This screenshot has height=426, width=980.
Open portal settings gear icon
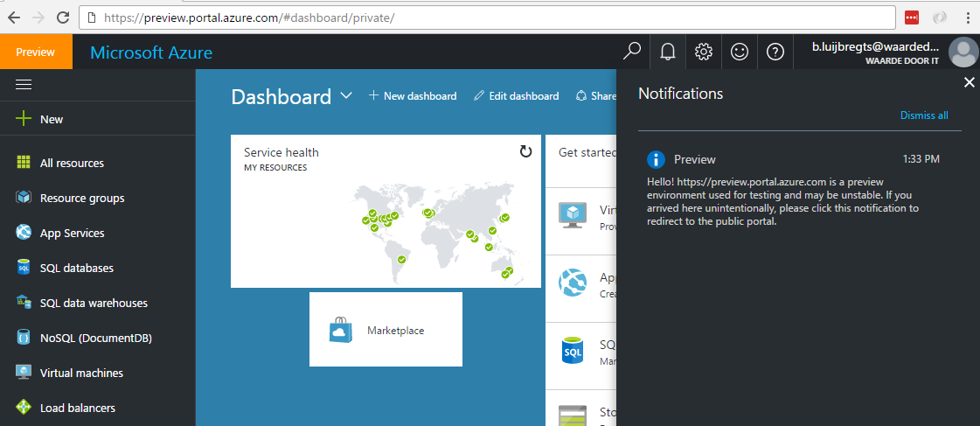pos(704,52)
